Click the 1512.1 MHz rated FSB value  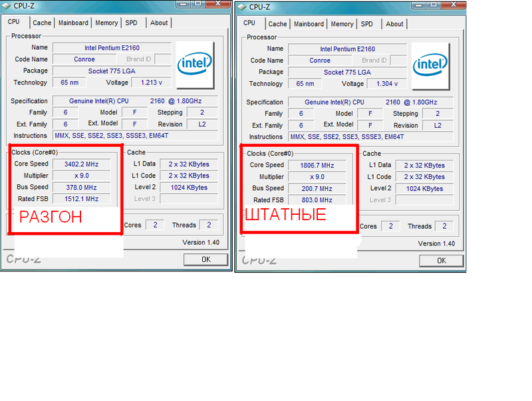click(x=81, y=199)
